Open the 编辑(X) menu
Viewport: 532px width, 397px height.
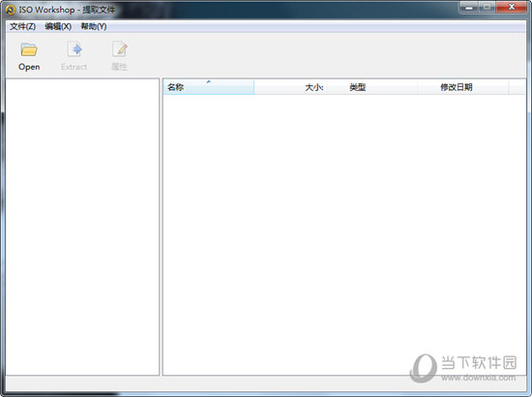[58, 26]
